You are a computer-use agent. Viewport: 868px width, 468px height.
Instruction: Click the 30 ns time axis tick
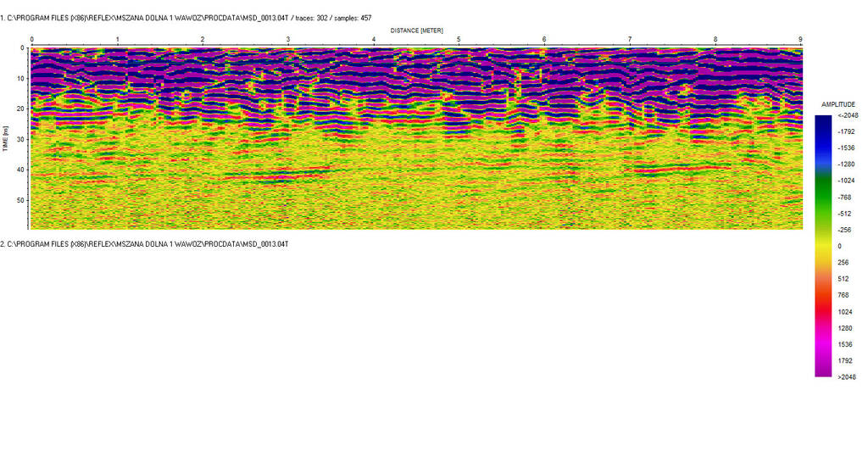[x=19, y=140]
